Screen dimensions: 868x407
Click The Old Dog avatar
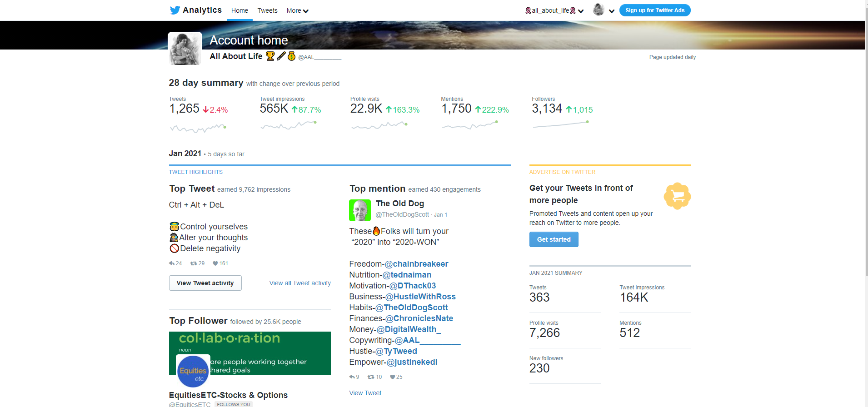(360, 210)
